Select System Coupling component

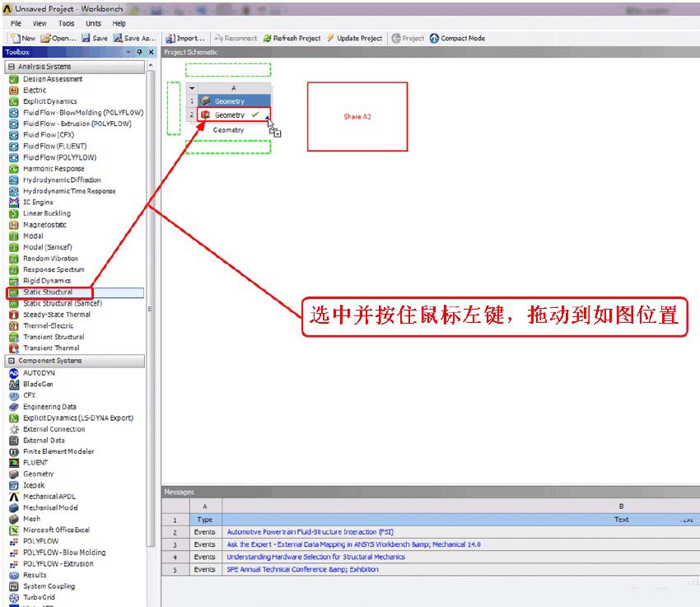click(x=49, y=586)
